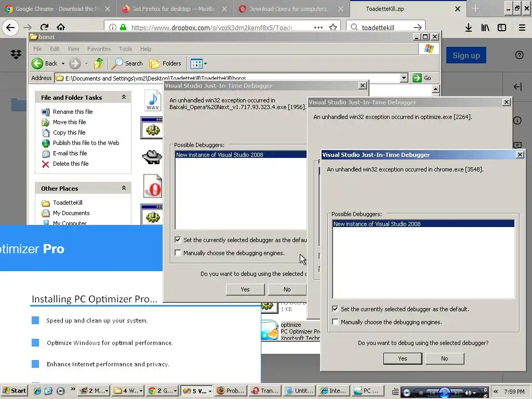Click Delete this file task
The image size is (532, 399).
click(x=71, y=164)
